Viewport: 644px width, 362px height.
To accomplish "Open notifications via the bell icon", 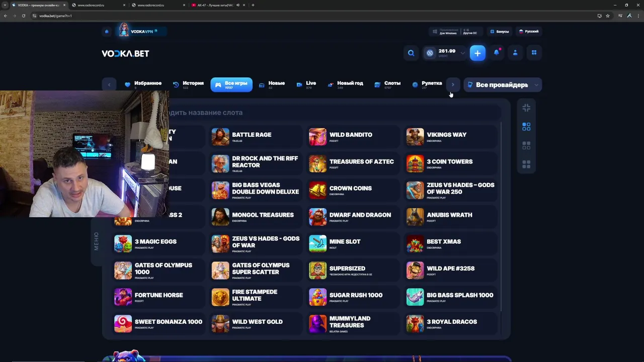I will tap(497, 52).
